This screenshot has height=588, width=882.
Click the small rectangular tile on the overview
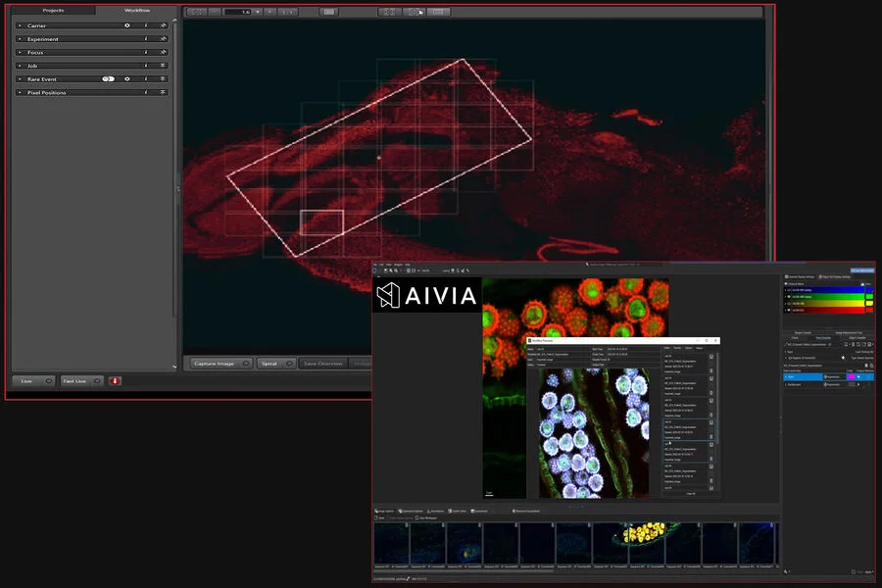tap(321, 222)
